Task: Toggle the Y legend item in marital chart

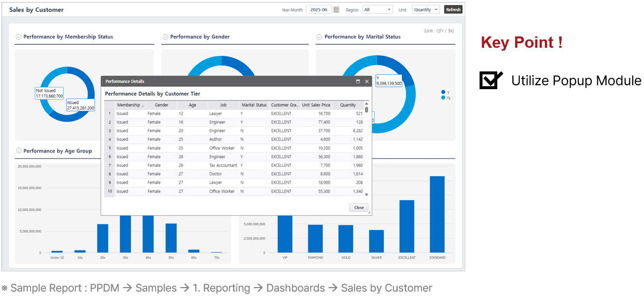Action: [x=445, y=92]
